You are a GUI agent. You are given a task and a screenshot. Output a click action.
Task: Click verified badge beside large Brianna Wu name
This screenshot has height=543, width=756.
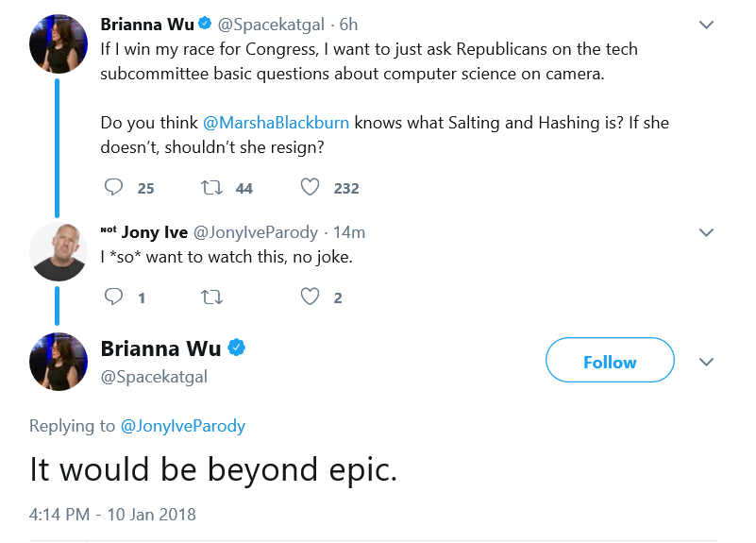(236, 348)
